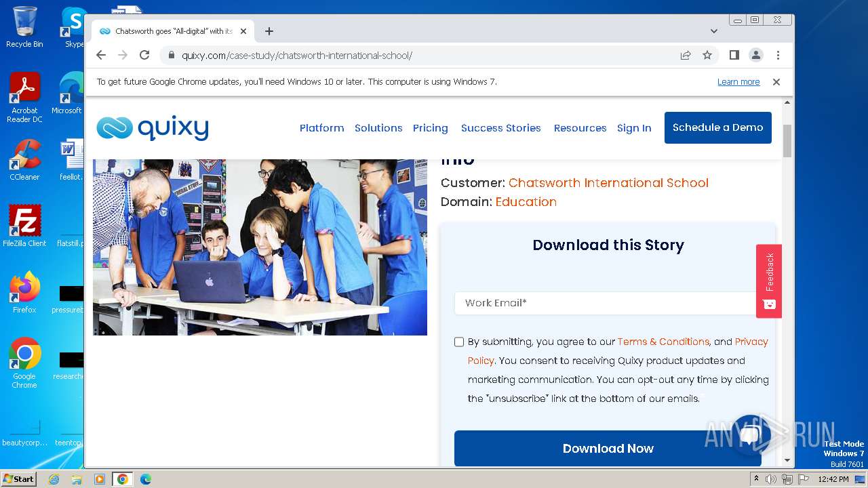Open the Chrome three-dot menu
The image size is (868, 488).
(778, 55)
